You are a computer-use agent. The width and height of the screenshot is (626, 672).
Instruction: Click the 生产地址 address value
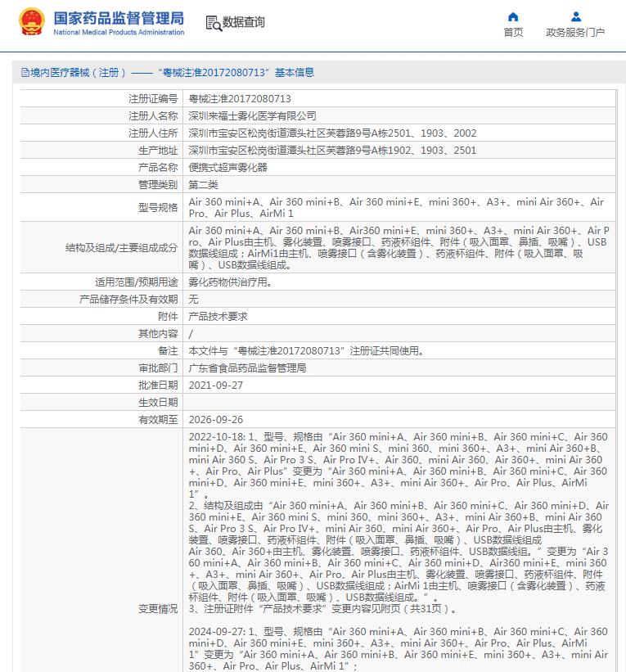tap(332, 151)
